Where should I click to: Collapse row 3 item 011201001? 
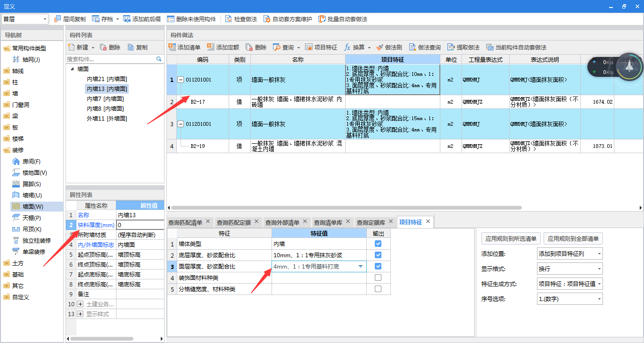tap(181, 124)
